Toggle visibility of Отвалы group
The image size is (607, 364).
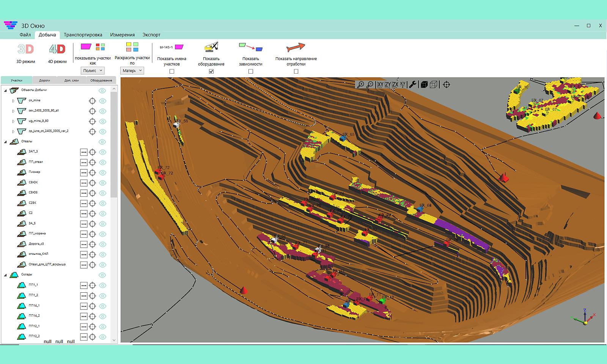coord(102,142)
